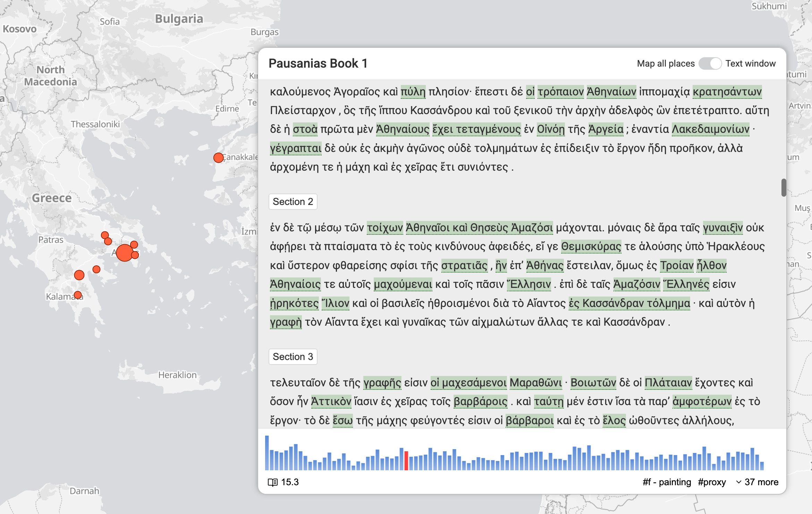Select the red map marker near Çanakkale
Screen dimensions: 812x514
click(x=218, y=158)
